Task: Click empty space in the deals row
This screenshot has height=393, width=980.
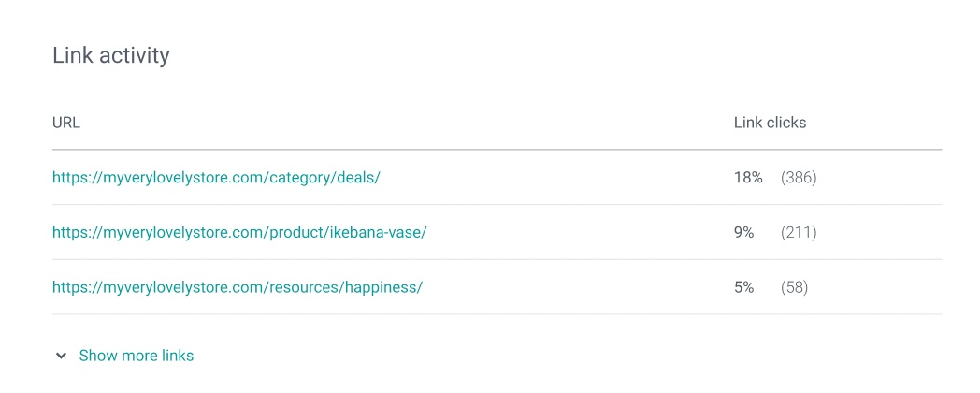Action: click(556, 178)
